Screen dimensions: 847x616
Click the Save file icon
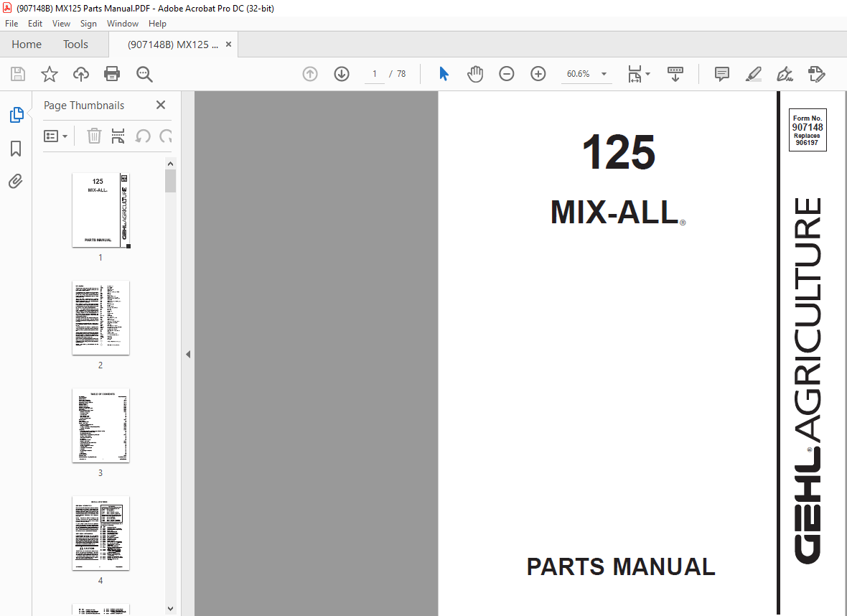18,74
